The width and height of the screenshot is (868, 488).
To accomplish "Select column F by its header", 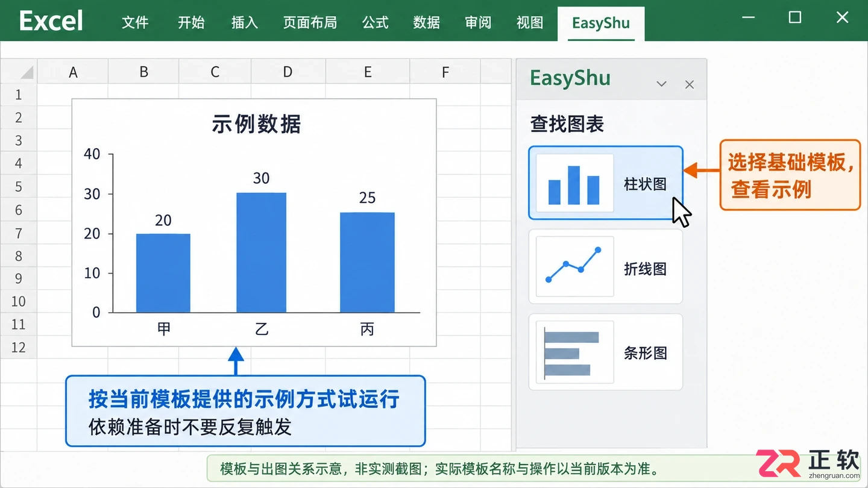I will coord(445,72).
